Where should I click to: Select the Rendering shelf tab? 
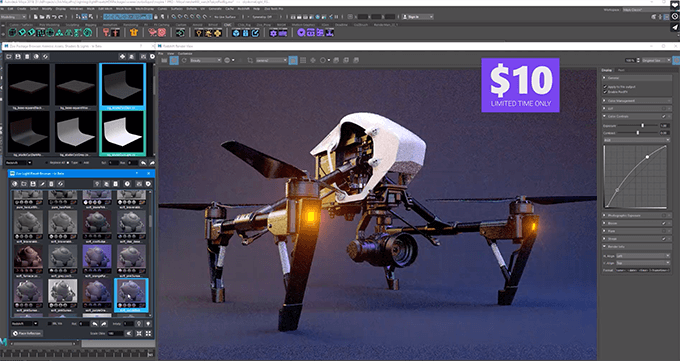(131, 25)
